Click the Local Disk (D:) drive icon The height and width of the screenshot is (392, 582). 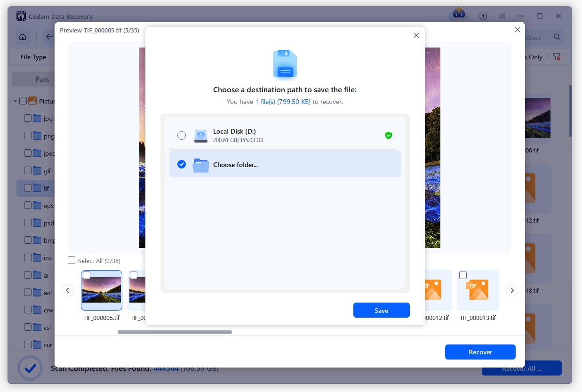(x=201, y=136)
